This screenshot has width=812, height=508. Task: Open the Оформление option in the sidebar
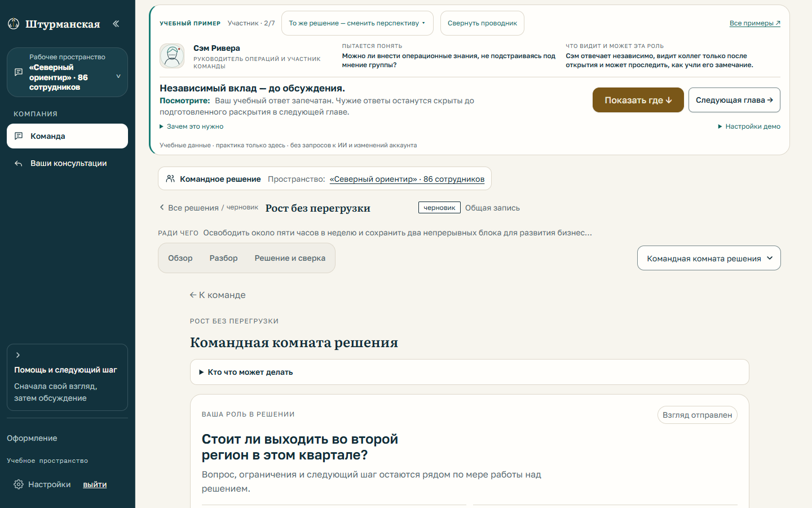[x=32, y=438]
